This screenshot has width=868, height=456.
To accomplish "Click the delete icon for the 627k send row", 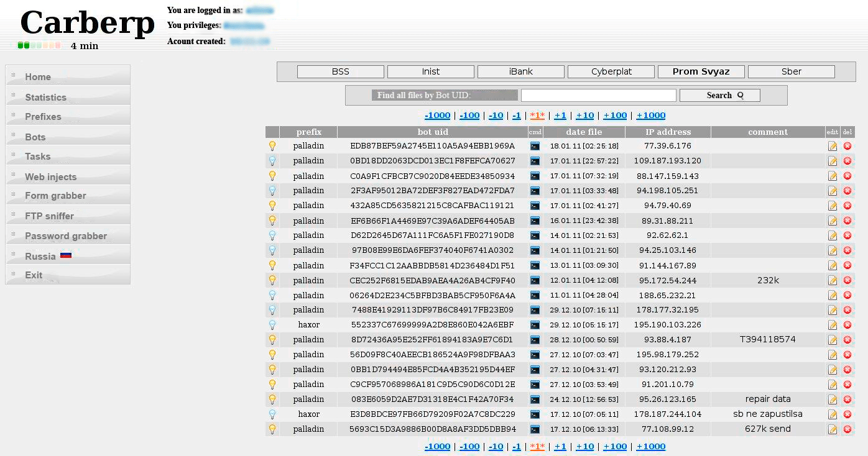I will pyautogui.click(x=847, y=429).
